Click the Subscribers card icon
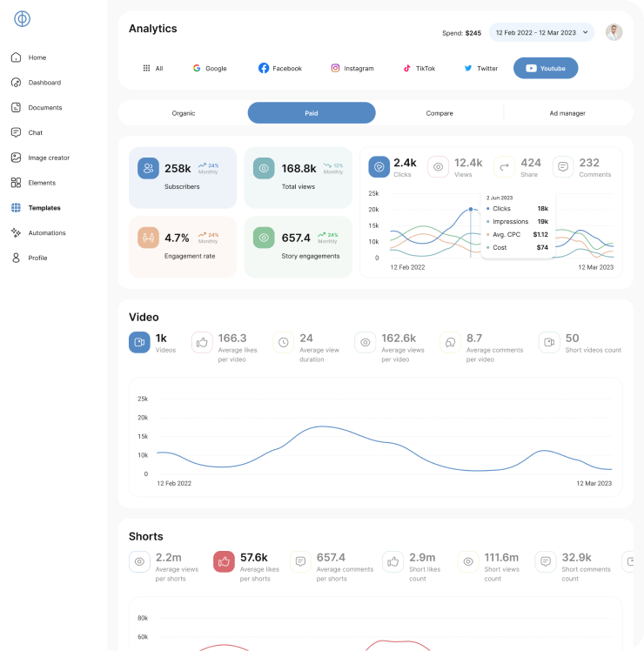The width and height of the screenshot is (644, 651). tap(148, 168)
